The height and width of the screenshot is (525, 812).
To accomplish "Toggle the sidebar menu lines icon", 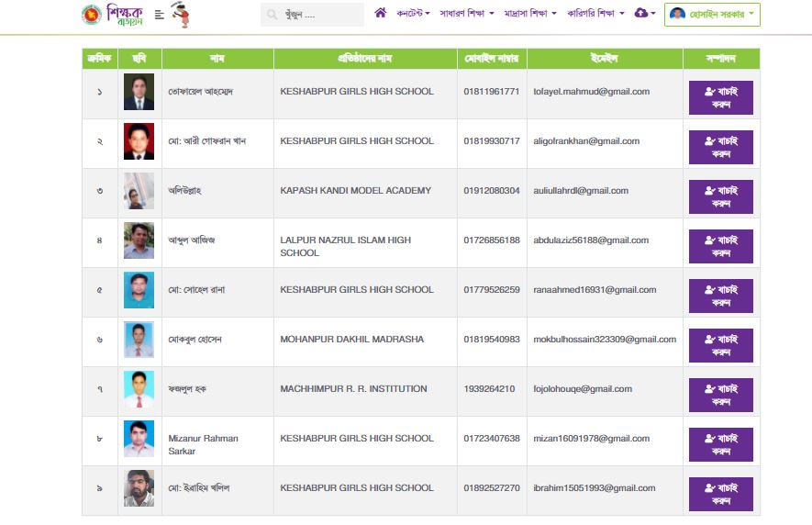I will coord(160,15).
